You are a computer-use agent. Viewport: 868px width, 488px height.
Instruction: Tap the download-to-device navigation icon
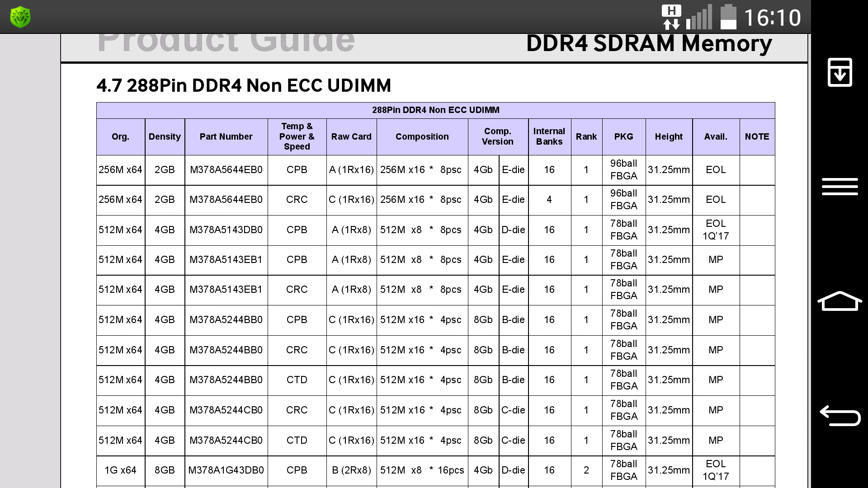point(840,72)
